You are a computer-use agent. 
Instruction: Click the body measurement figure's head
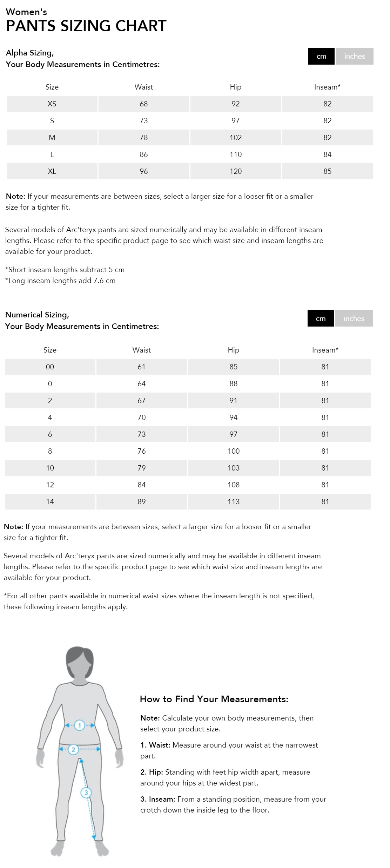coord(80,663)
